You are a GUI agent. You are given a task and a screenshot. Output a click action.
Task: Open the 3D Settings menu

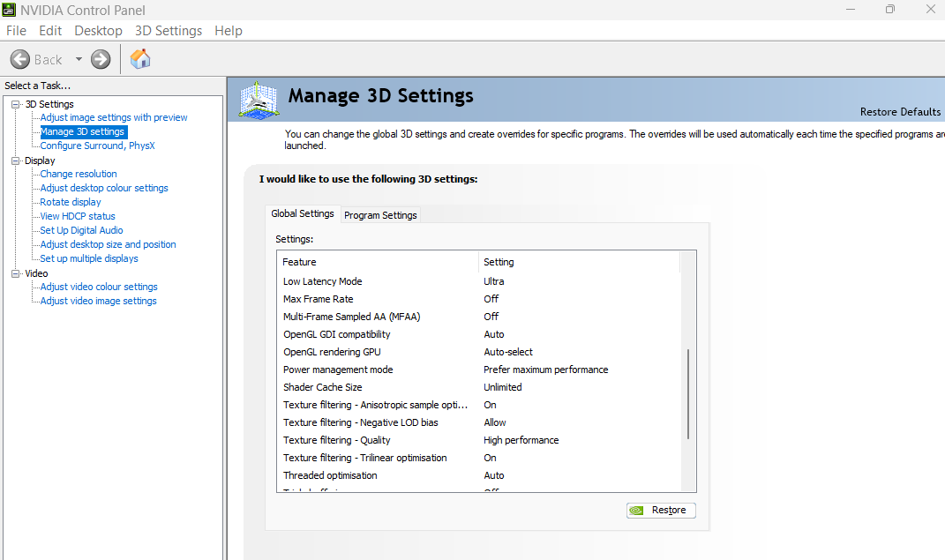(169, 31)
